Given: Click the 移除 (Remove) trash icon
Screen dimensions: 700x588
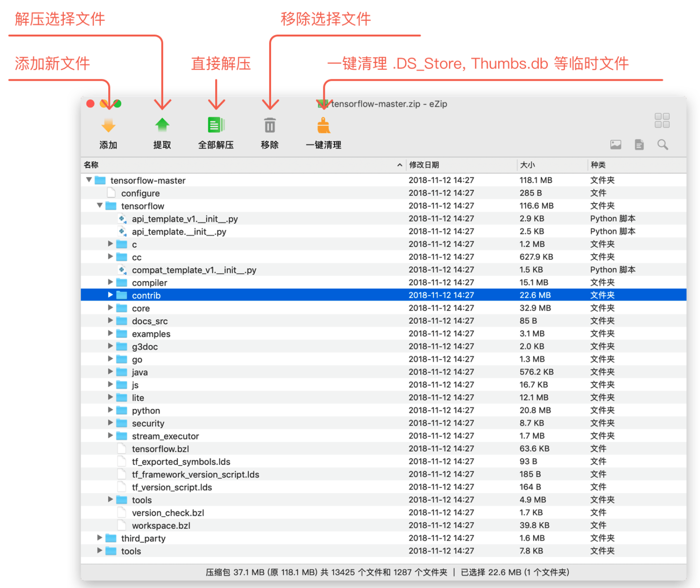Looking at the screenshot, I should point(270,125).
